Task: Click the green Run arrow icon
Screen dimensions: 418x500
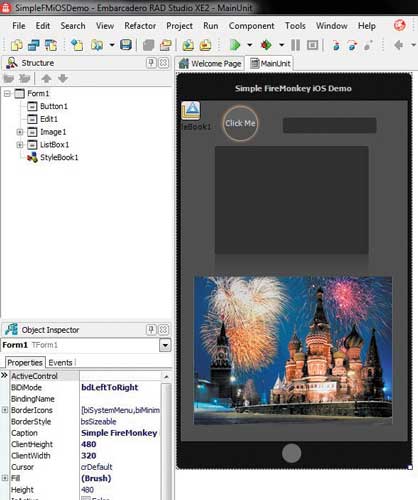Action: tap(235, 45)
